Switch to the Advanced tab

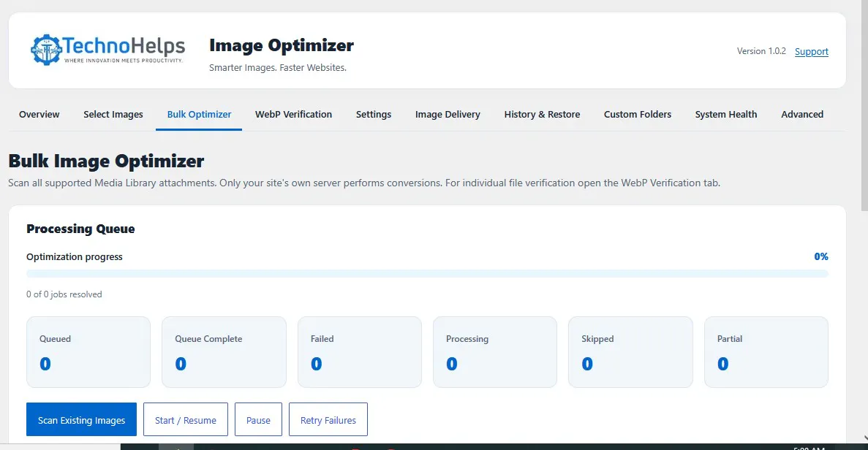pos(802,115)
